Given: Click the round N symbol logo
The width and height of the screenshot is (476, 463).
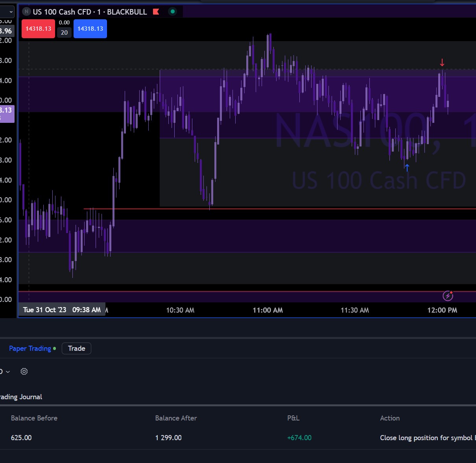Looking at the screenshot, I should coord(26,12).
